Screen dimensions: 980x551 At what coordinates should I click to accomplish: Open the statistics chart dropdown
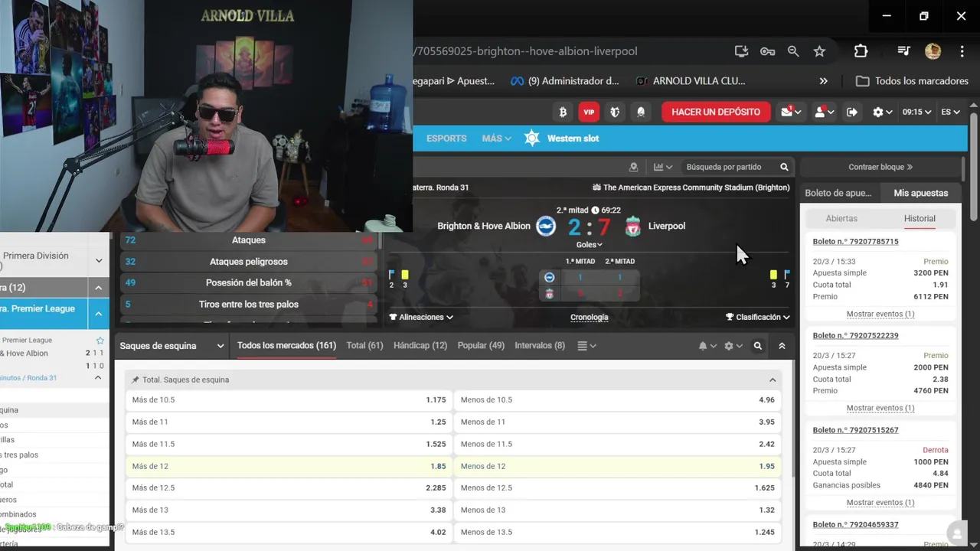pos(663,167)
